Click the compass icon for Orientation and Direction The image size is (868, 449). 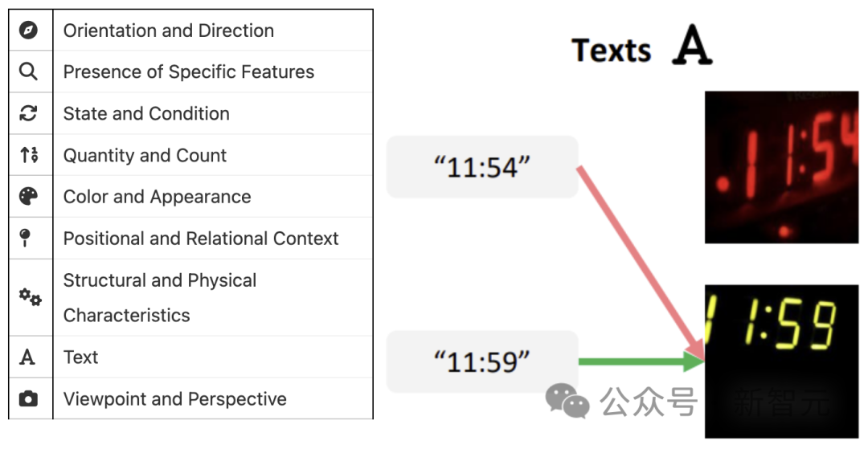29,31
